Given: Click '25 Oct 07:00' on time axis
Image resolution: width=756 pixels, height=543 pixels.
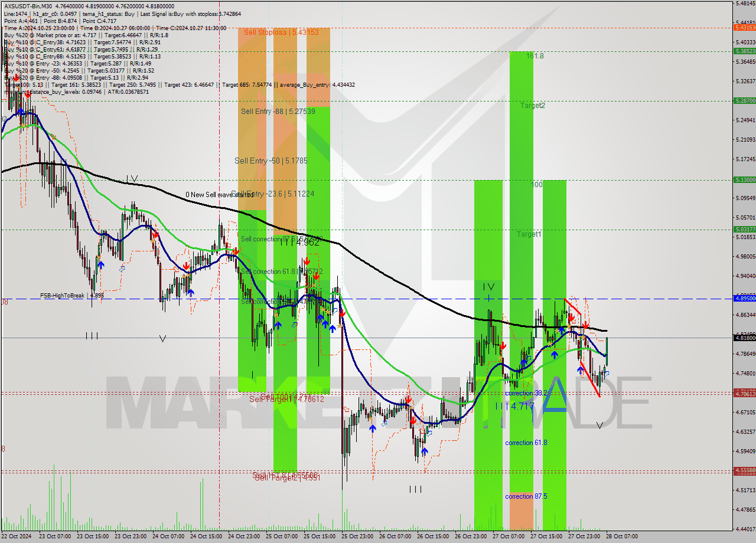Looking at the screenshot, I should tap(281, 537).
